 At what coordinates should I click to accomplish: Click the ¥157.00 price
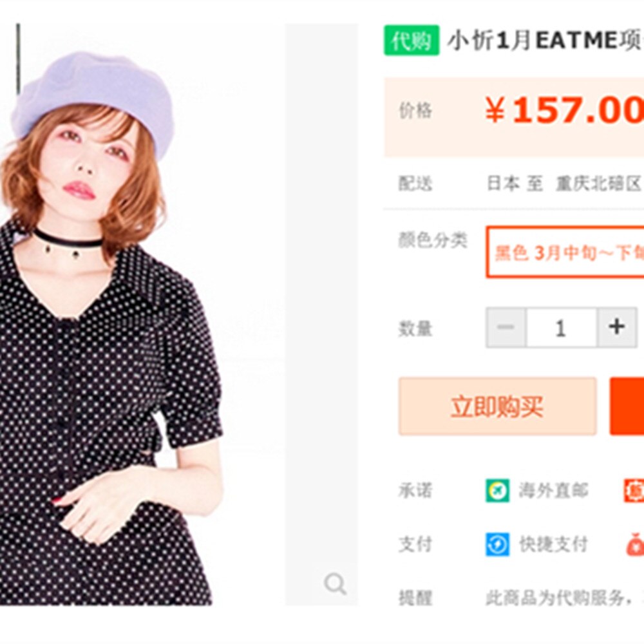(564, 111)
